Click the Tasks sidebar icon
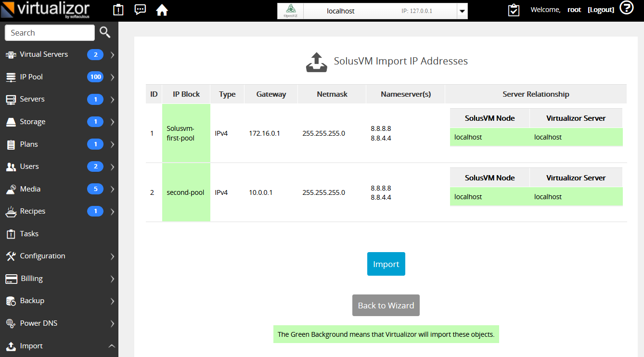The height and width of the screenshot is (357, 644). 11,234
